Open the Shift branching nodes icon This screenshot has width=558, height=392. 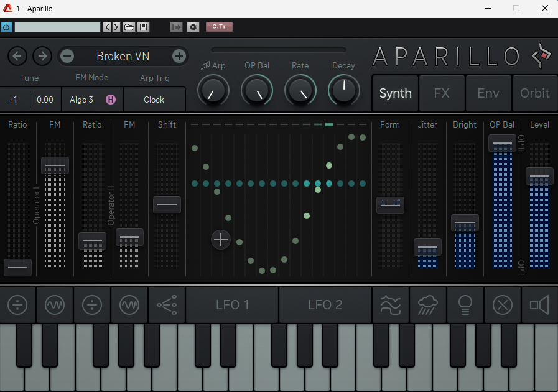point(167,305)
